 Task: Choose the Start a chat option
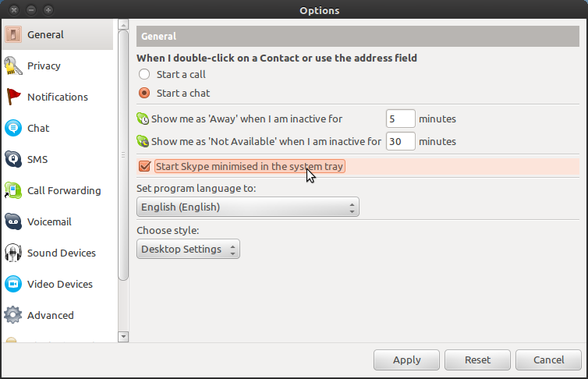(x=144, y=94)
